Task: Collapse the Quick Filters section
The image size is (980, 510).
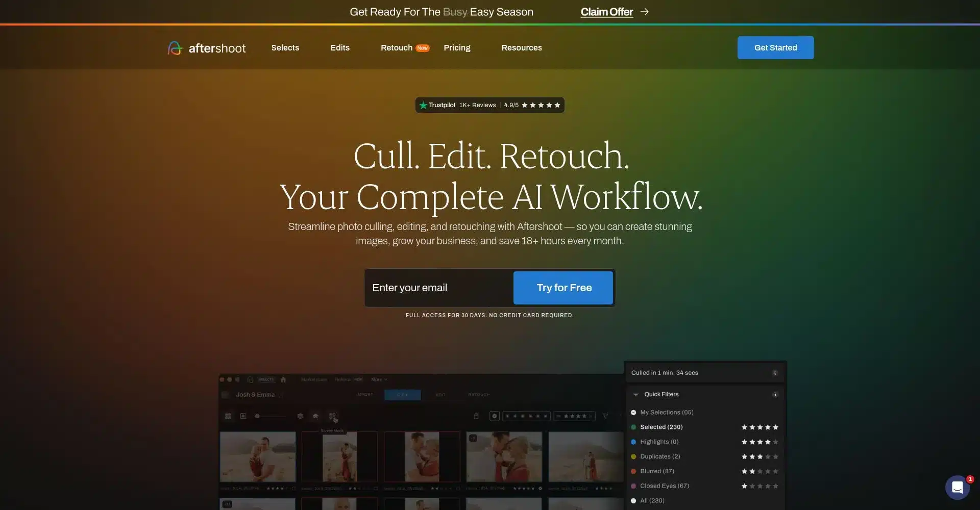Action: click(635, 394)
